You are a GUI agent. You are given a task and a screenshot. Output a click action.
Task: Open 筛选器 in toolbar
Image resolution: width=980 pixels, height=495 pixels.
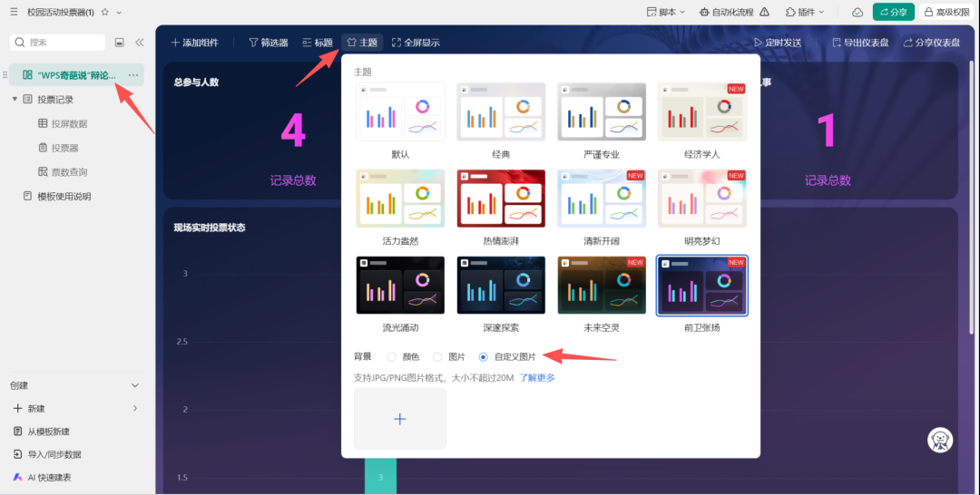coord(269,43)
